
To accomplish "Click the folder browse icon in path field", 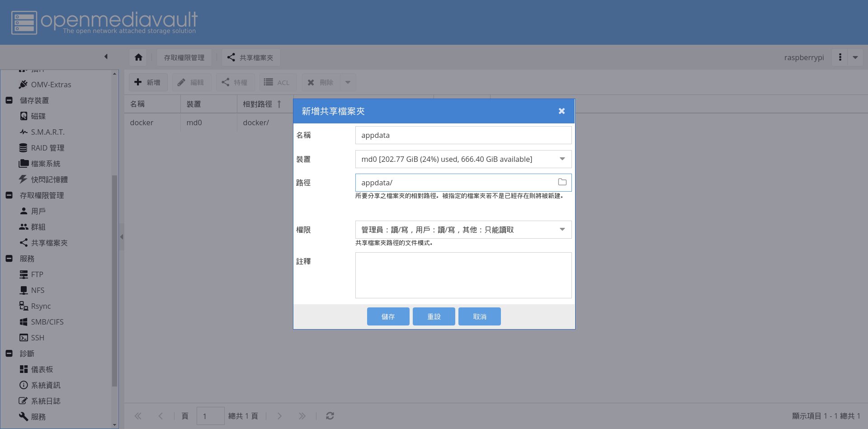I will 562,182.
